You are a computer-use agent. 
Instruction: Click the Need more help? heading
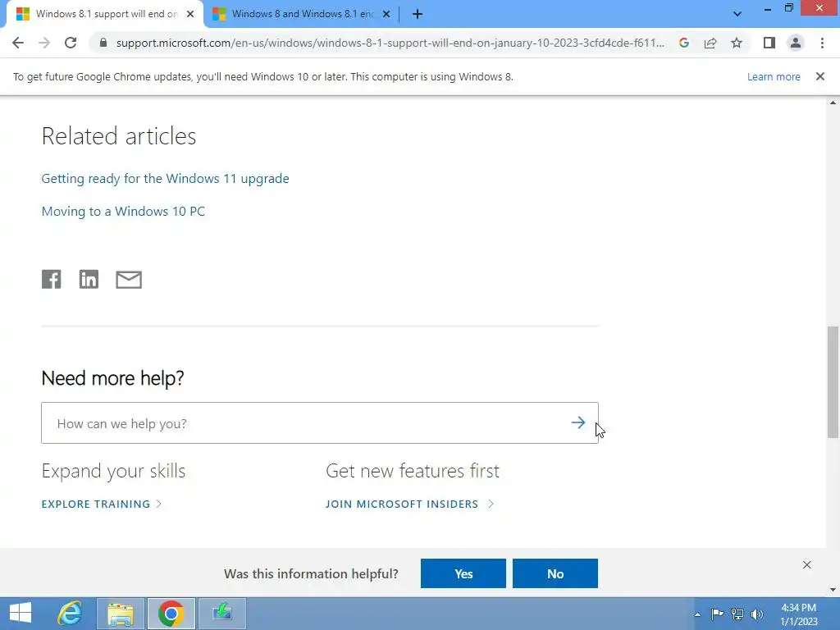point(112,378)
